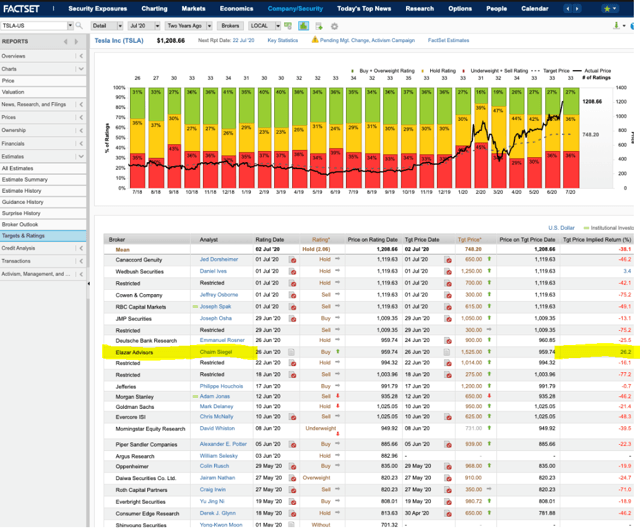Open RBC Capital Markets rating date PDF icon
640x529 pixels.
pyautogui.click(x=293, y=307)
